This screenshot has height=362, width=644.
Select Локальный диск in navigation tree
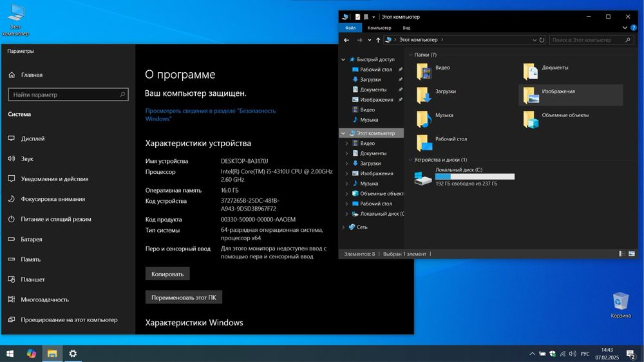tap(382, 214)
